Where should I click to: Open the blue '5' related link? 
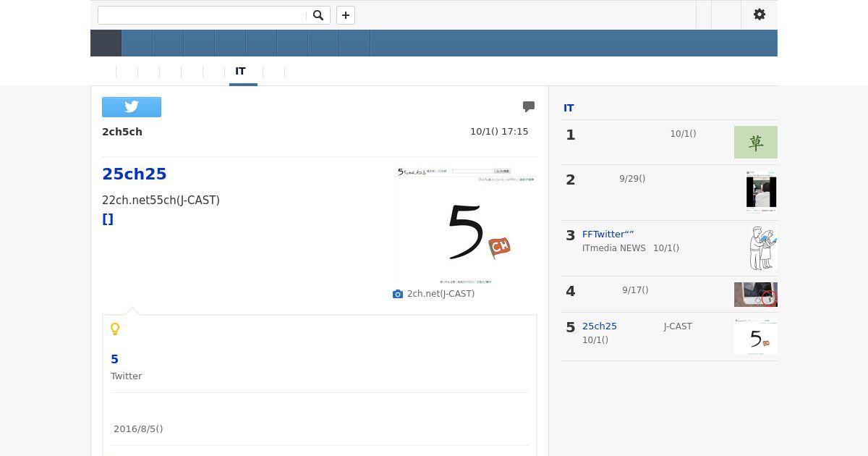click(x=114, y=359)
